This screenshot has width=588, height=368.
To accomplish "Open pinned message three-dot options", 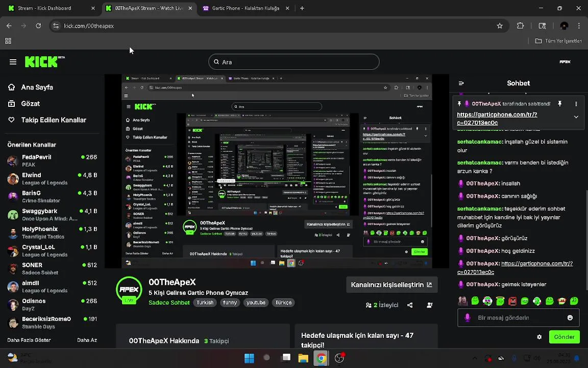I will click(x=576, y=104).
